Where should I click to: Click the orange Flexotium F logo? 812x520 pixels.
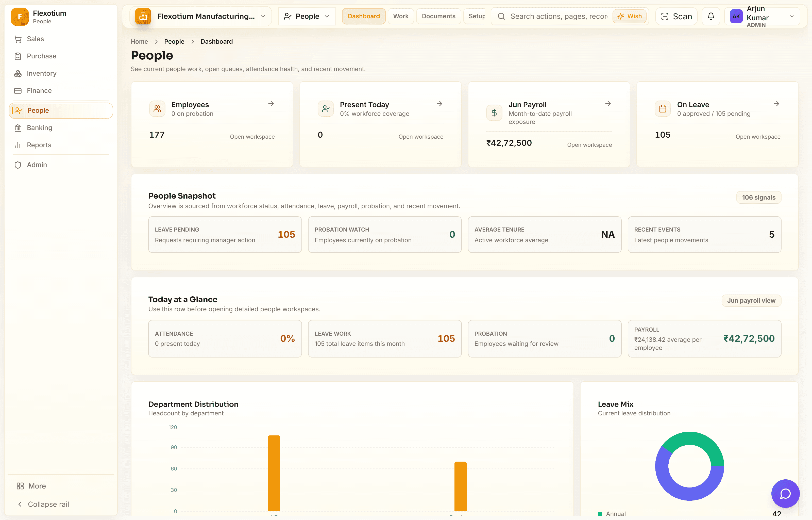point(20,17)
